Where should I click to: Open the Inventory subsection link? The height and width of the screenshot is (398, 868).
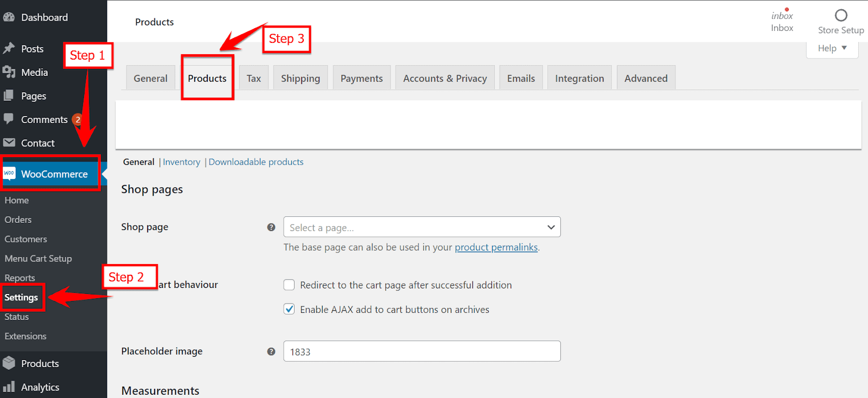point(181,162)
